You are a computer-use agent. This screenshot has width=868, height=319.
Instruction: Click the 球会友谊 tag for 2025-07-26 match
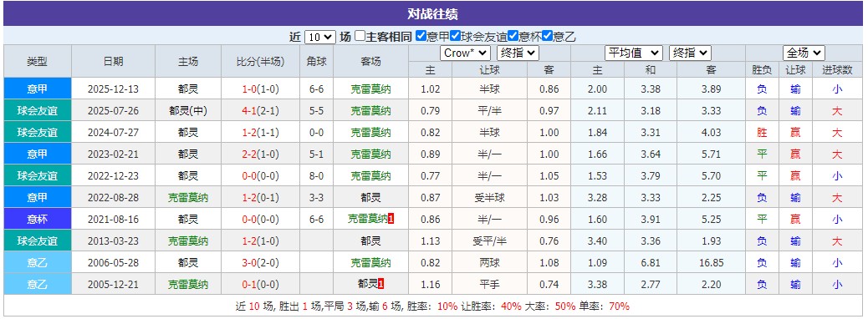(x=38, y=110)
